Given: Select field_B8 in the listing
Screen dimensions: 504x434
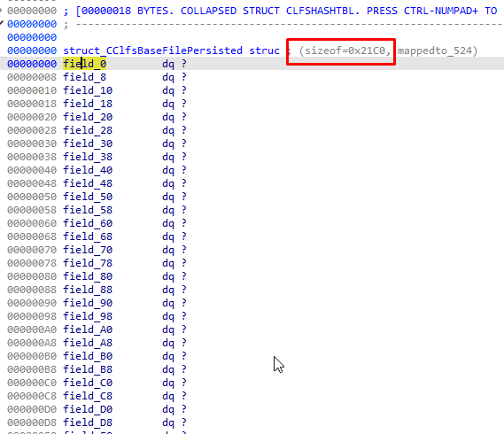Looking at the screenshot, I should [88, 369].
